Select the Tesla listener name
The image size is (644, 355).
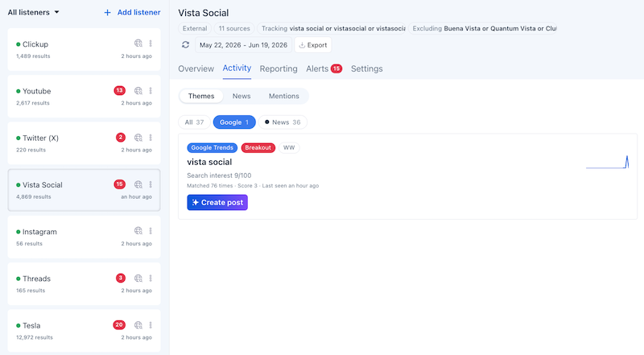click(x=31, y=325)
